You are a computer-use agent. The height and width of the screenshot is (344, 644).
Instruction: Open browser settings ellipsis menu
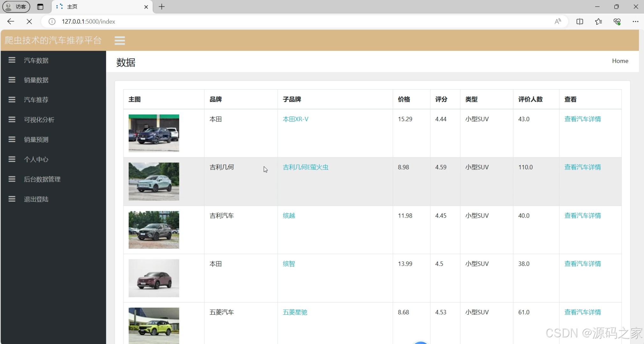pyautogui.click(x=635, y=21)
